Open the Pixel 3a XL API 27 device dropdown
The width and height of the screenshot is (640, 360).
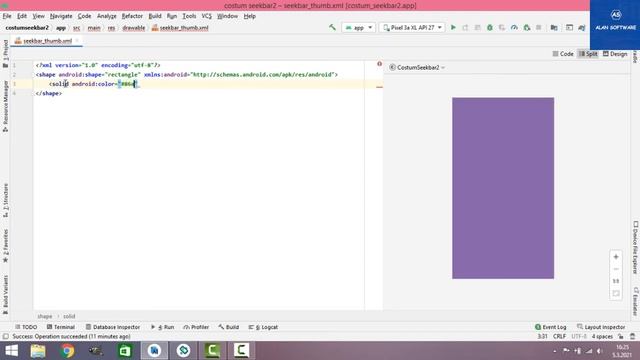(412, 27)
